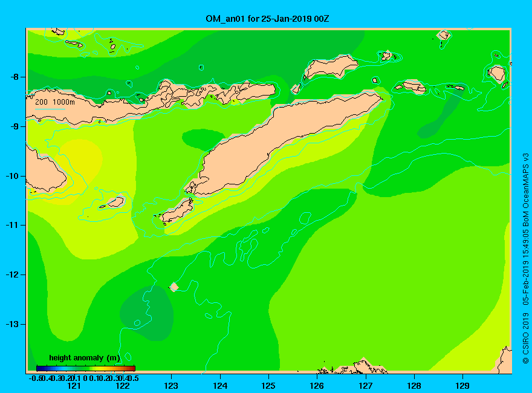The width and height of the screenshot is (532, 393).
Task: Click latitude label "-12"
Action: coord(13,274)
